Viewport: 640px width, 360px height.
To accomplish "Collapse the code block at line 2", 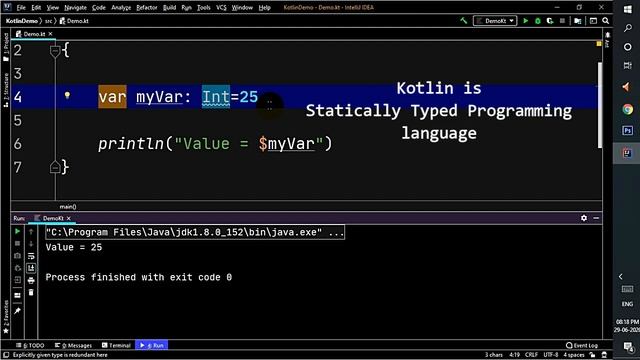I will [55, 51].
